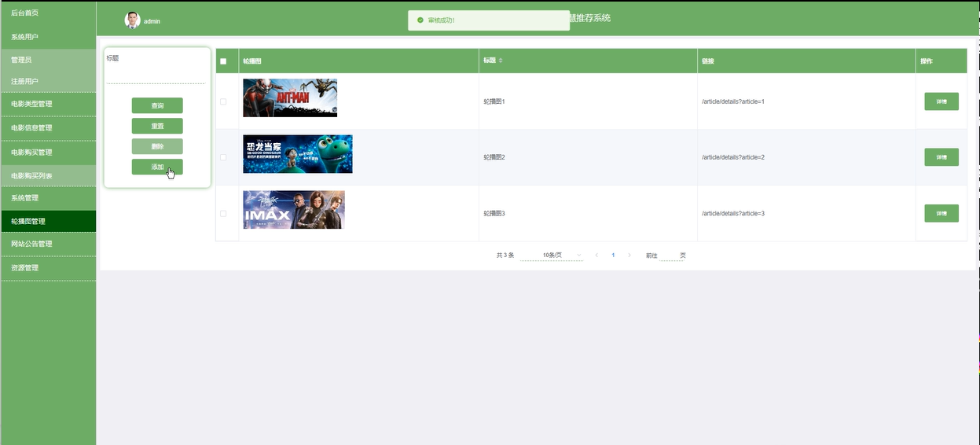Viewport: 980px width, 445px height.
Task: Toggle the select-all header checkbox
Action: [x=223, y=61]
